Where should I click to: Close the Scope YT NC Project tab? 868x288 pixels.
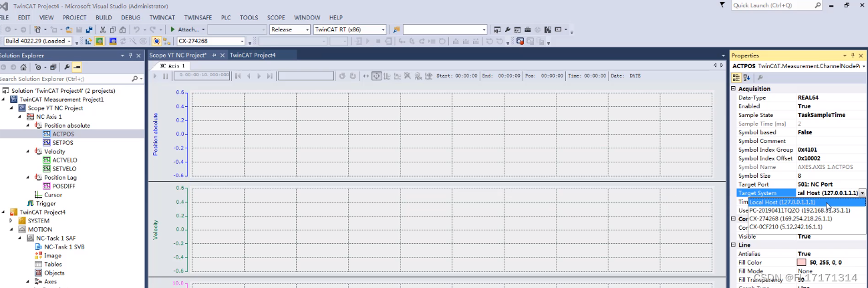tap(223, 55)
